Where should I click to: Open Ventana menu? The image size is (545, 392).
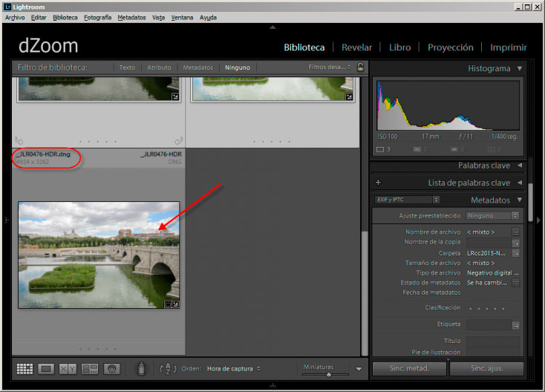(182, 17)
